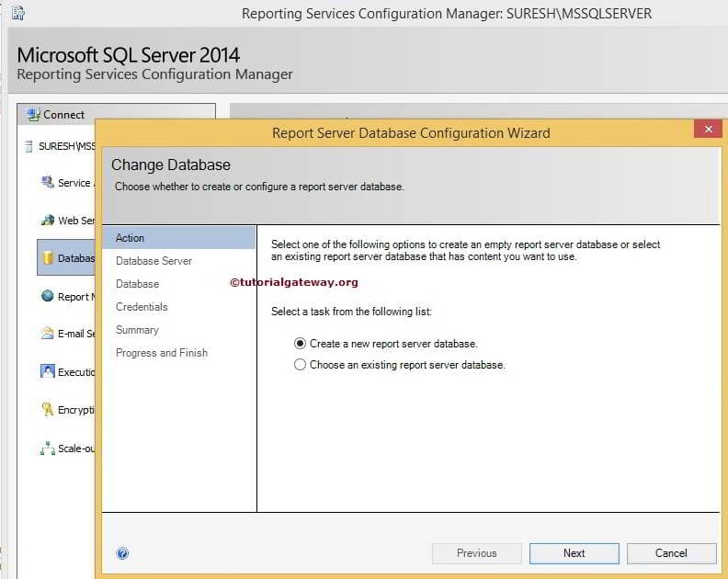The width and height of the screenshot is (728, 579).
Task: Click the server instance icon beside SURESH\MSS
Action: pyautogui.click(x=28, y=146)
